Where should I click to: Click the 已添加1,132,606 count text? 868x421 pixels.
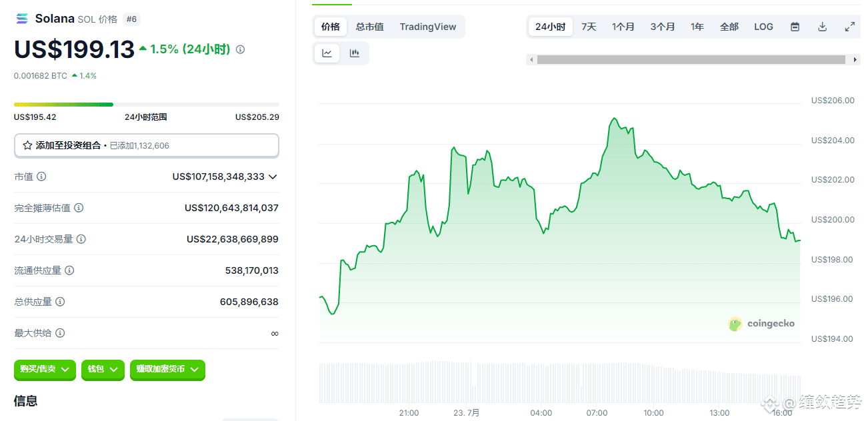139,145
